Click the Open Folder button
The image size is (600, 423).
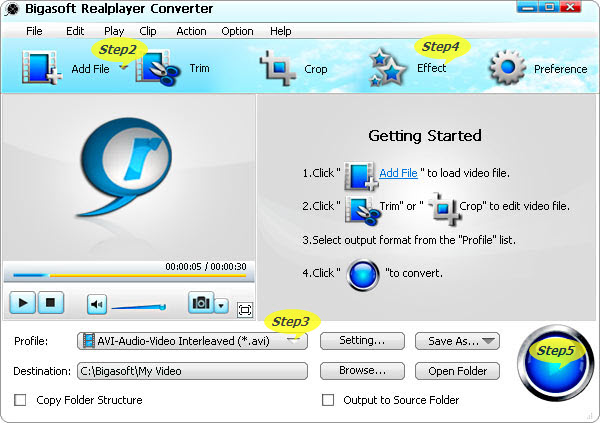[x=457, y=371]
